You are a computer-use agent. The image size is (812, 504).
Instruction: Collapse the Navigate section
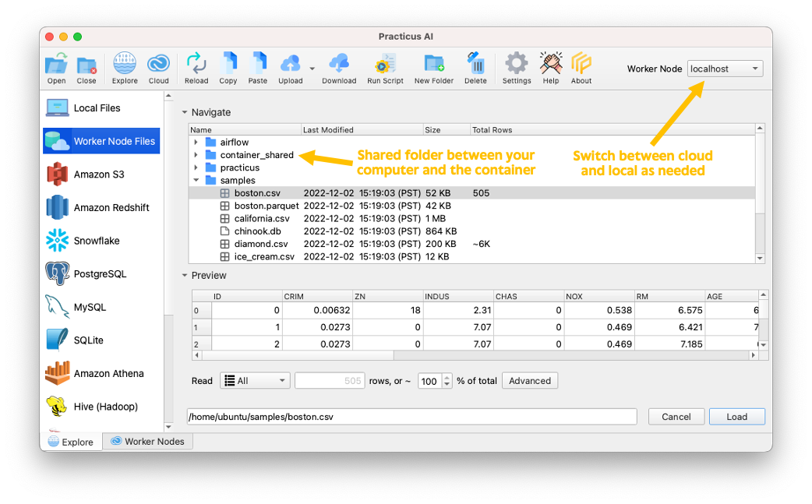tap(185, 113)
